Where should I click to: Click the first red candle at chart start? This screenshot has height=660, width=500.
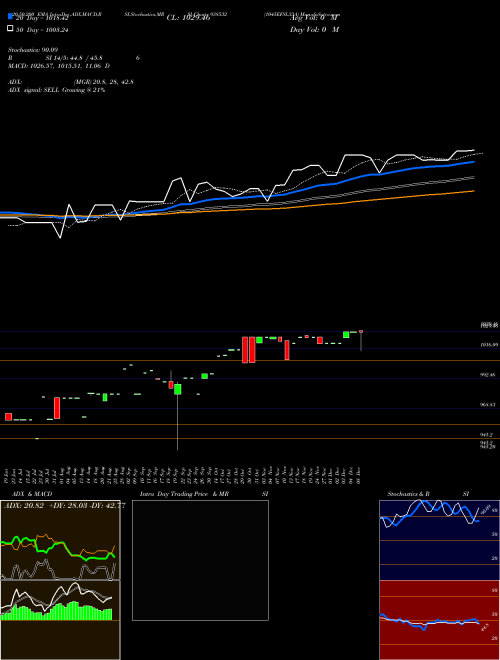click(8, 417)
